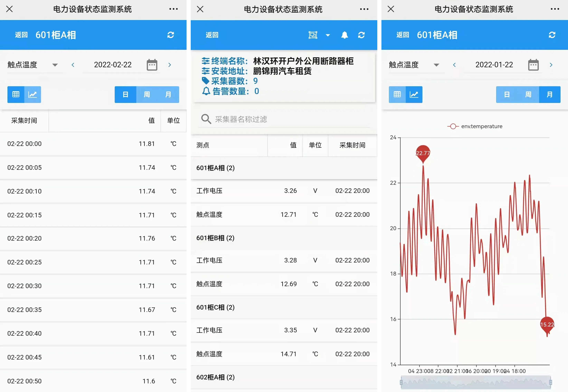
Task: Click the fullscreen frame icon in middle header
Action: click(313, 35)
